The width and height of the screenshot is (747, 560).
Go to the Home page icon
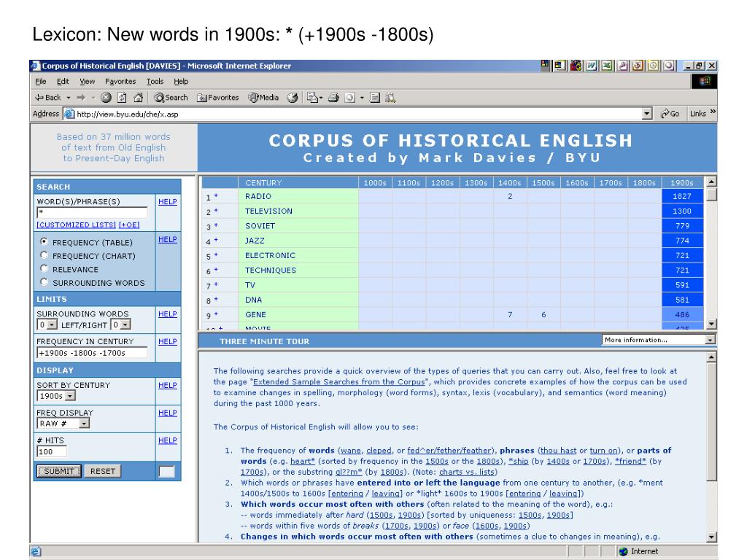[x=138, y=98]
